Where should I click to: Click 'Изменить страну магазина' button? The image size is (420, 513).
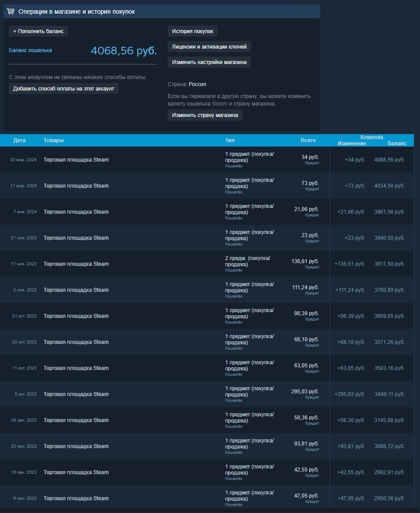(205, 115)
